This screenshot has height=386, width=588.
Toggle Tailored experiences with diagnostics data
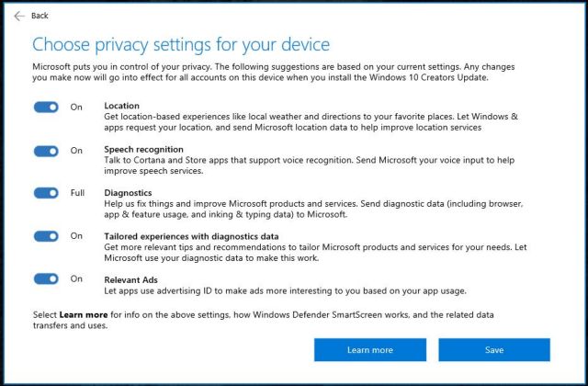pyautogui.click(x=46, y=236)
